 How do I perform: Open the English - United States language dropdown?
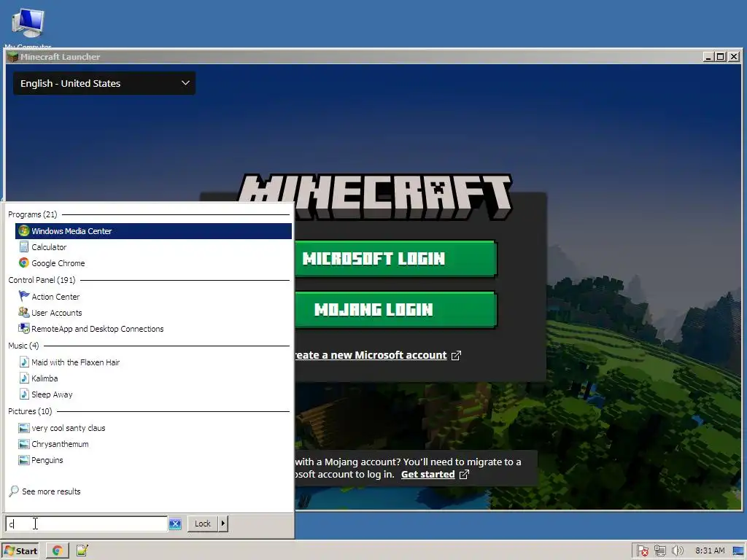pos(104,83)
